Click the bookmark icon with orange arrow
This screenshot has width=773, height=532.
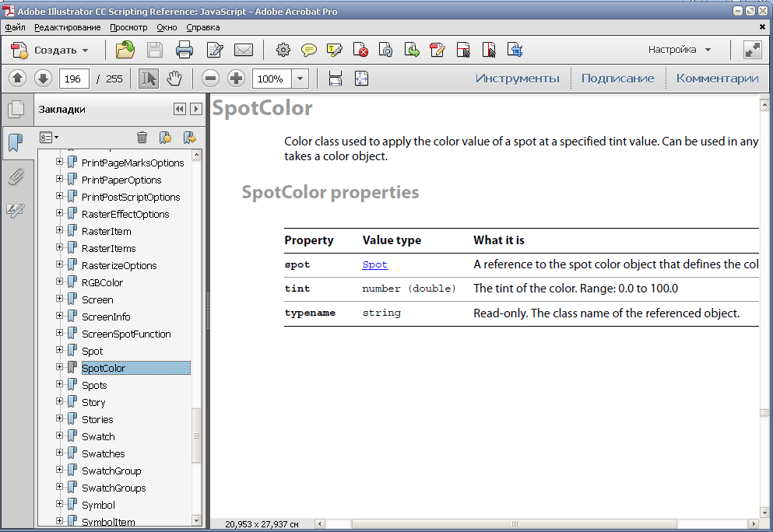189,138
